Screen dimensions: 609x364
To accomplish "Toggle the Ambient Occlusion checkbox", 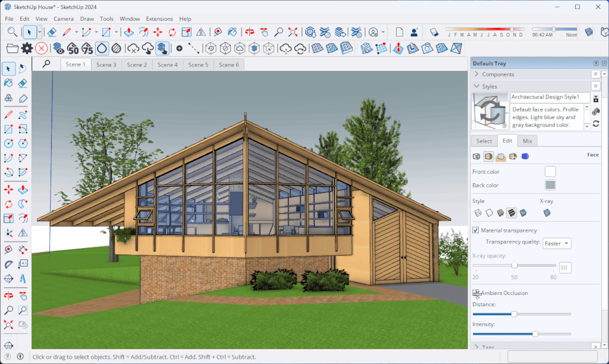I will pos(476,293).
